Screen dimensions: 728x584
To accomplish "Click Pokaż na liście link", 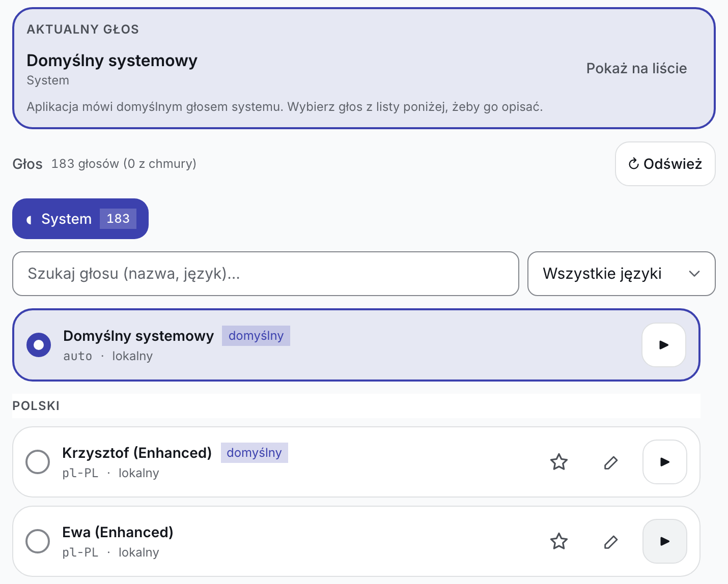I will 636,68.
